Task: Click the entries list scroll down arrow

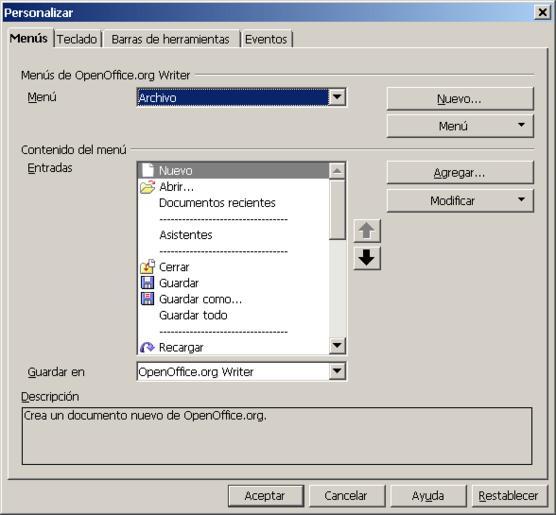Action: pos(337,345)
